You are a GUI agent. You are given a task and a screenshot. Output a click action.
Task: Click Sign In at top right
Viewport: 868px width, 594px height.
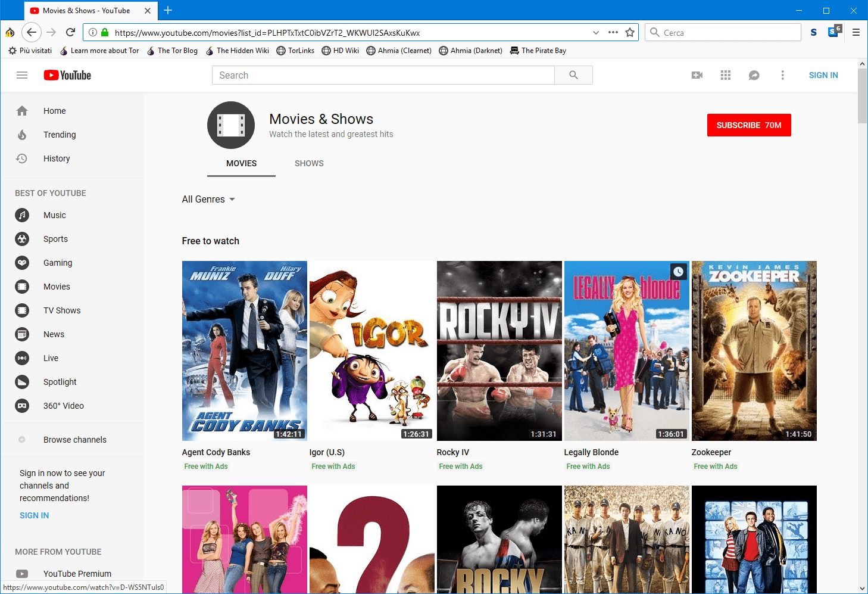pyautogui.click(x=823, y=75)
